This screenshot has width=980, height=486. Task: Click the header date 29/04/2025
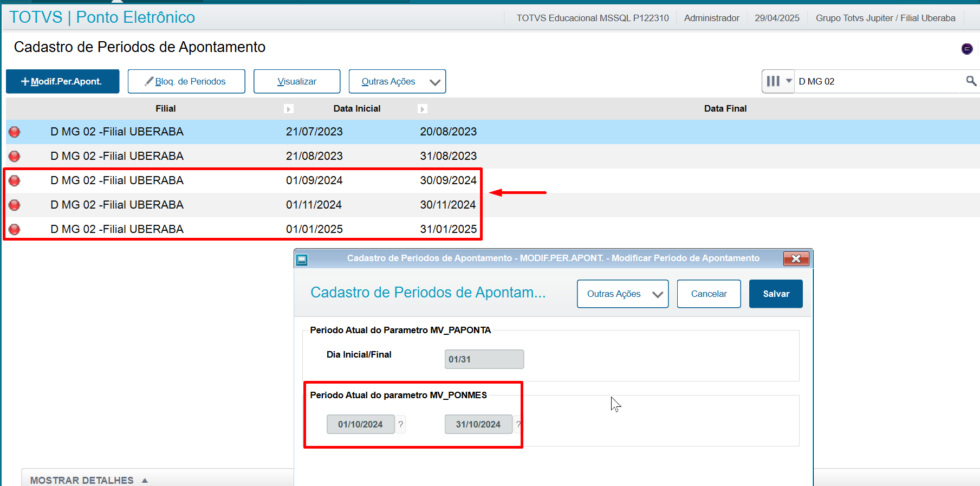[777, 18]
